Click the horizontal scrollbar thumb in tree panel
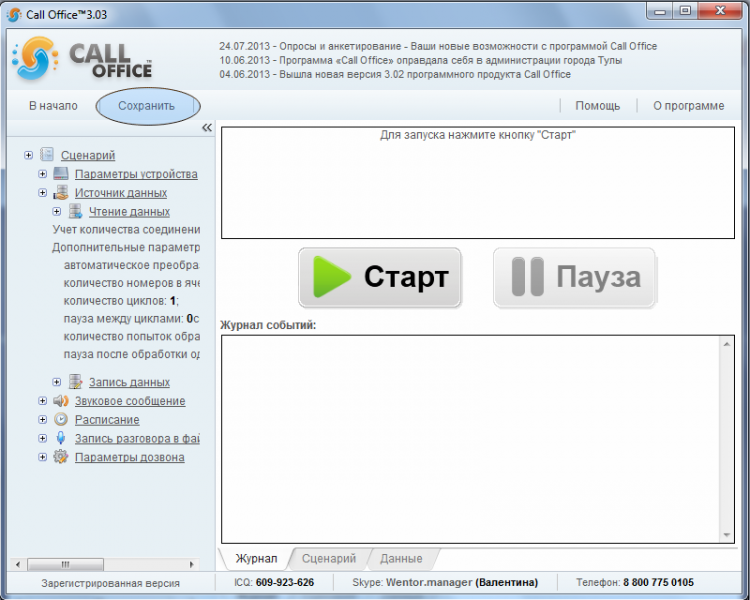750x600 pixels. coord(66,564)
